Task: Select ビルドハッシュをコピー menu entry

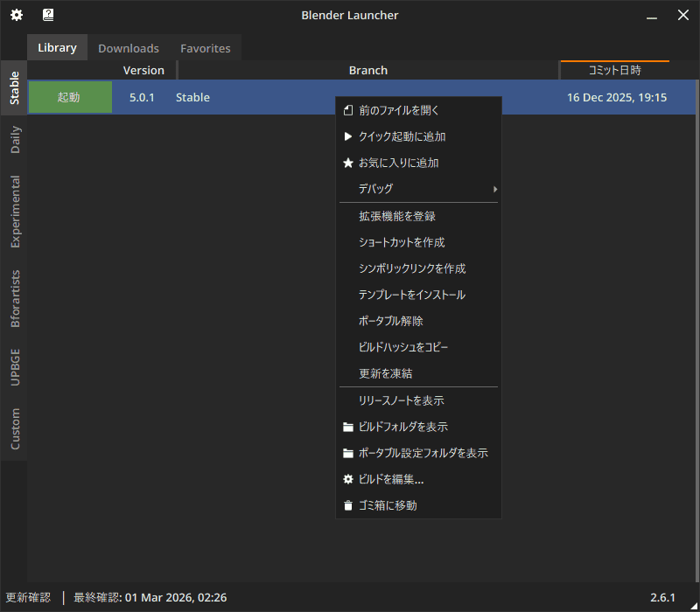Action: click(x=403, y=347)
